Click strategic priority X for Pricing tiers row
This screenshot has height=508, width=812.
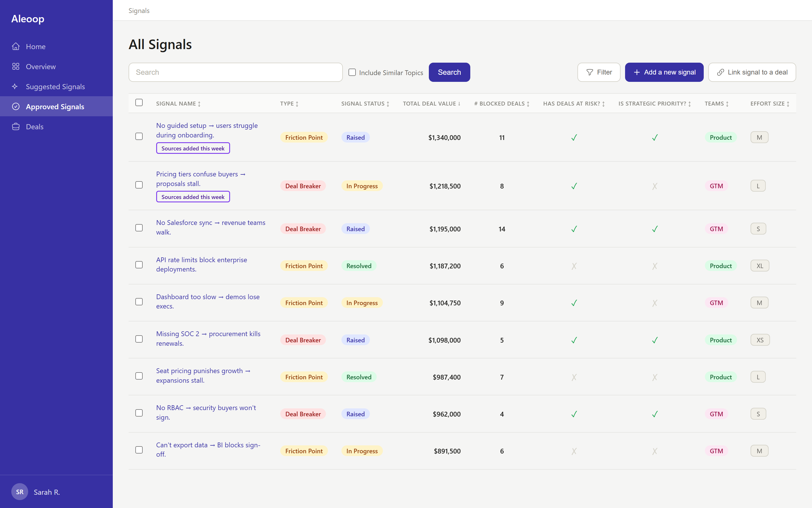tap(655, 186)
